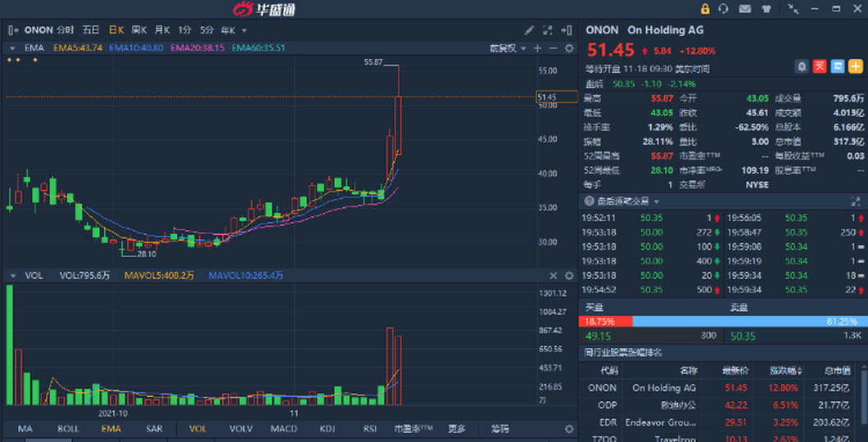The width and height of the screenshot is (868, 442).
Task: Open customer service headset icon
Action: pyautogui.click(x=724, y=9)
